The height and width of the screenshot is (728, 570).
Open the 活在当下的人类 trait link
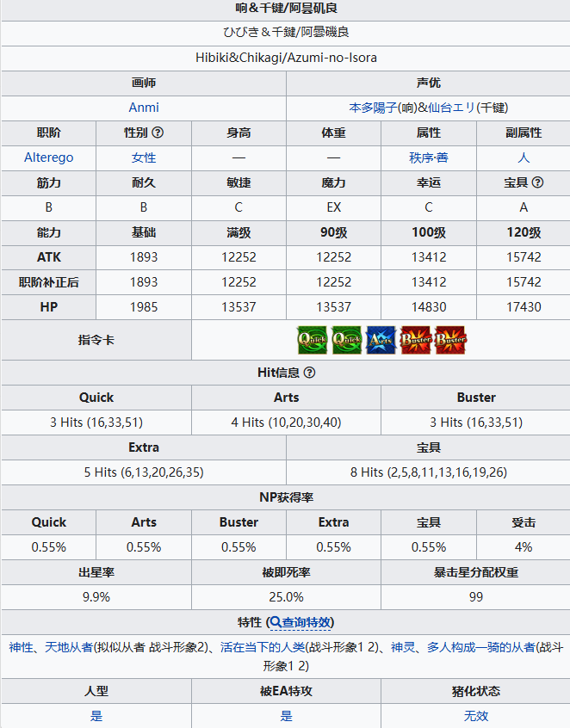(x=263, y=647)
